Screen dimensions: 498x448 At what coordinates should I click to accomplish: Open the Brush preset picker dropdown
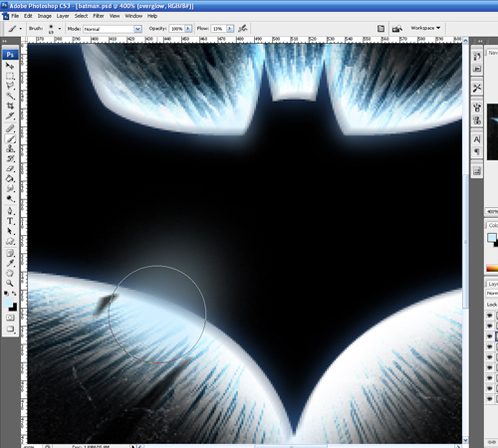point(60,29)
